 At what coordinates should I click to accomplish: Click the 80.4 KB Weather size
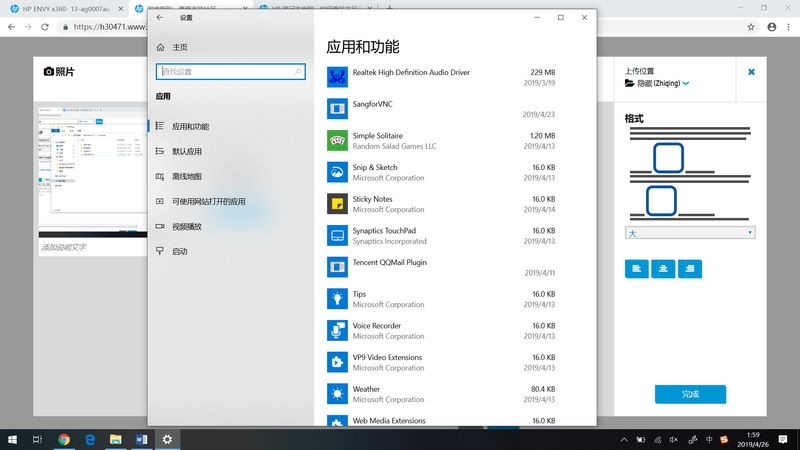[543, 389]
